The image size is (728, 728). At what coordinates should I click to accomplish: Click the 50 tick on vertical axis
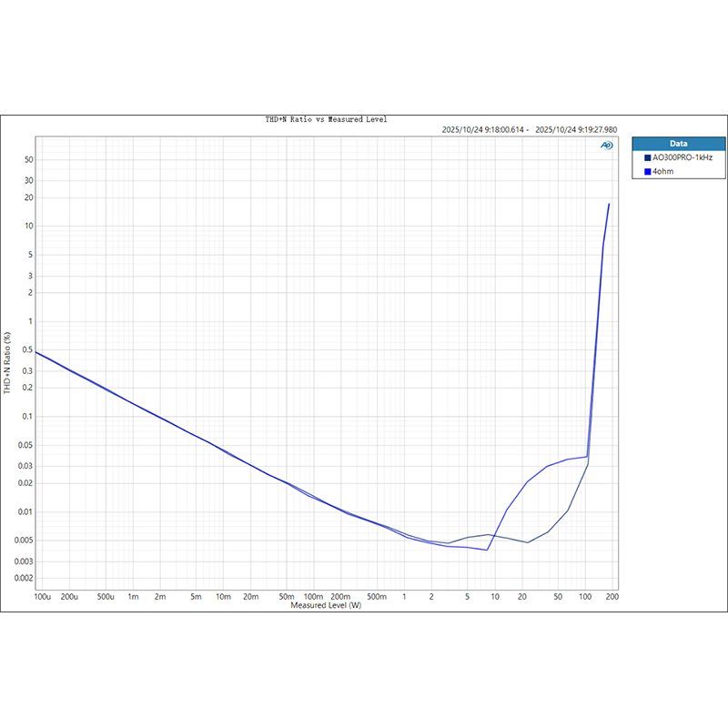tap(28, 159)
